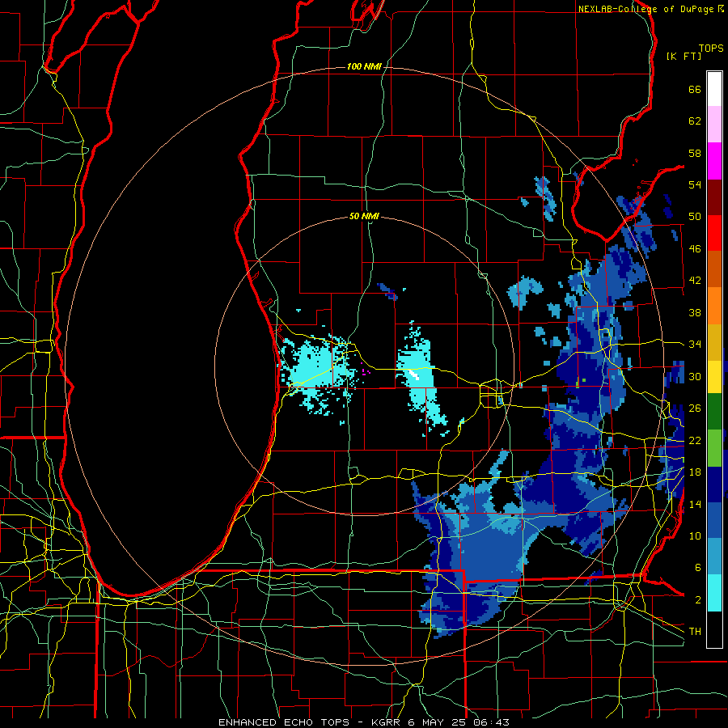The height and width of the screenshot is (728, 728).
Task: Click the light blue 6 kft swatch
Action: [x=714, y=557]
